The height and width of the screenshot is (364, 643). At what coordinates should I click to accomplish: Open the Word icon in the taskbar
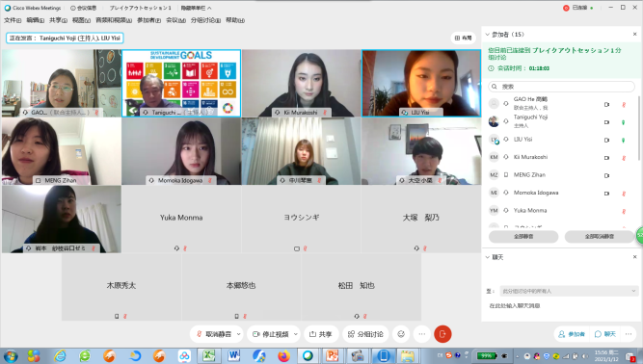[x=233, y=355]
